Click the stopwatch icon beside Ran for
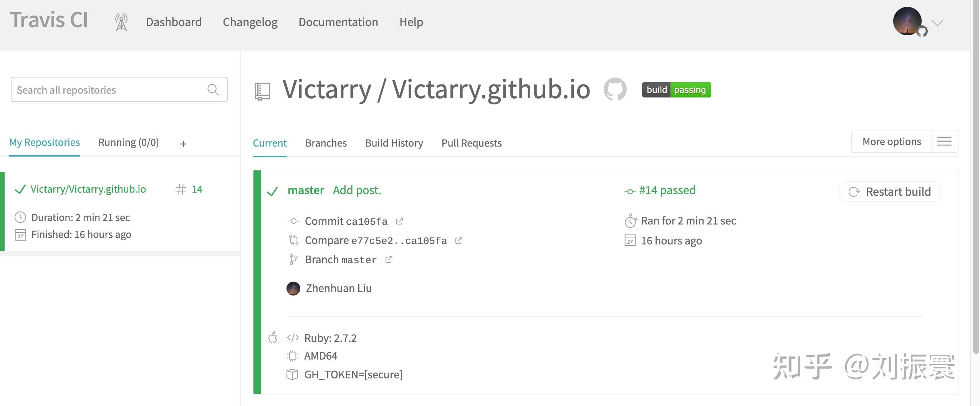 (x=631, y=221)
